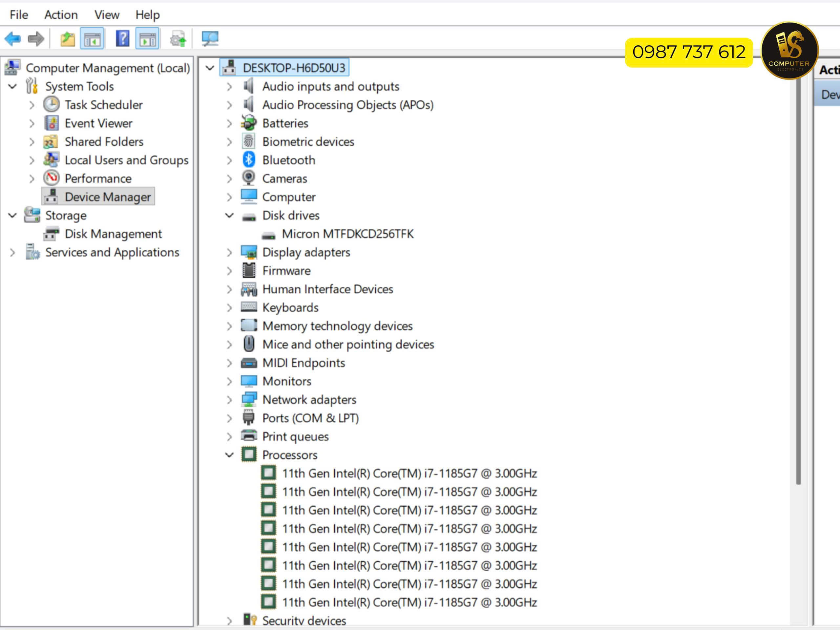Select the Security devices category
840x630 pixels.
pyautogui.click(x=304, y=620)
